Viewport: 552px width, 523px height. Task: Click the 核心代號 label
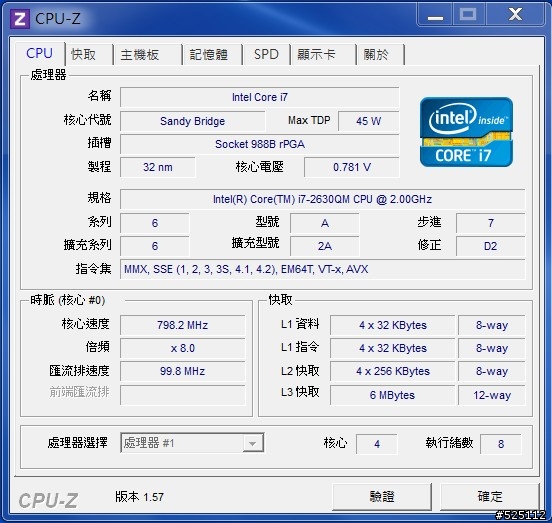pyautogui.click(x=87, y=120)
